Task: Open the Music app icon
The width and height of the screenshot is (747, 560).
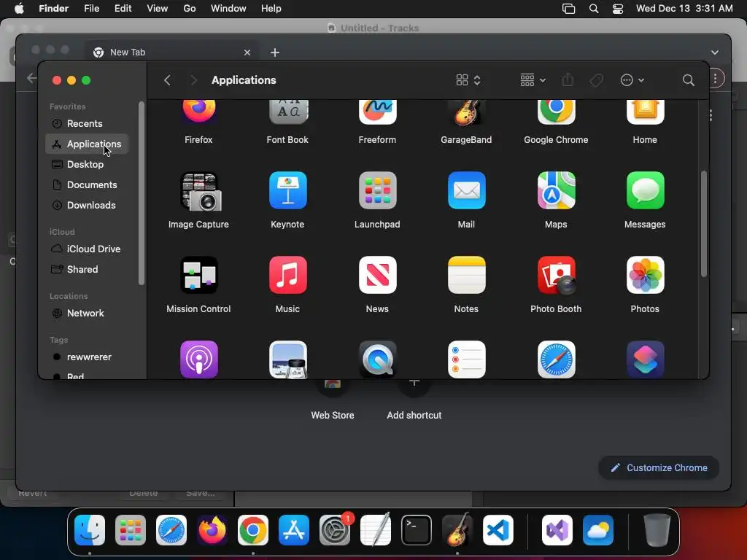Action: coord(287,275)
